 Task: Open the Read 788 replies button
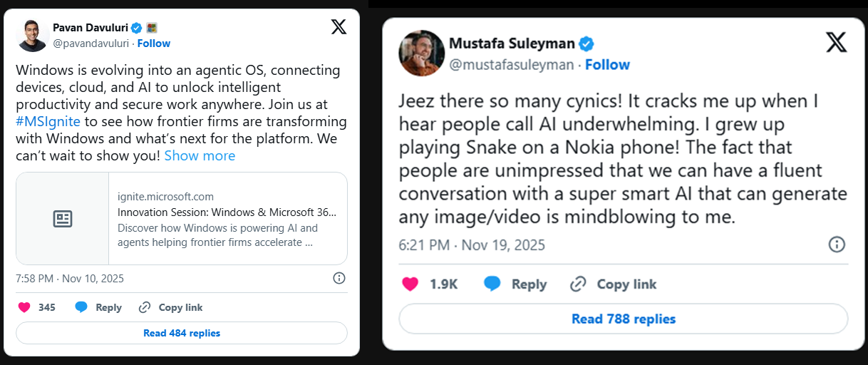[624, 319]
